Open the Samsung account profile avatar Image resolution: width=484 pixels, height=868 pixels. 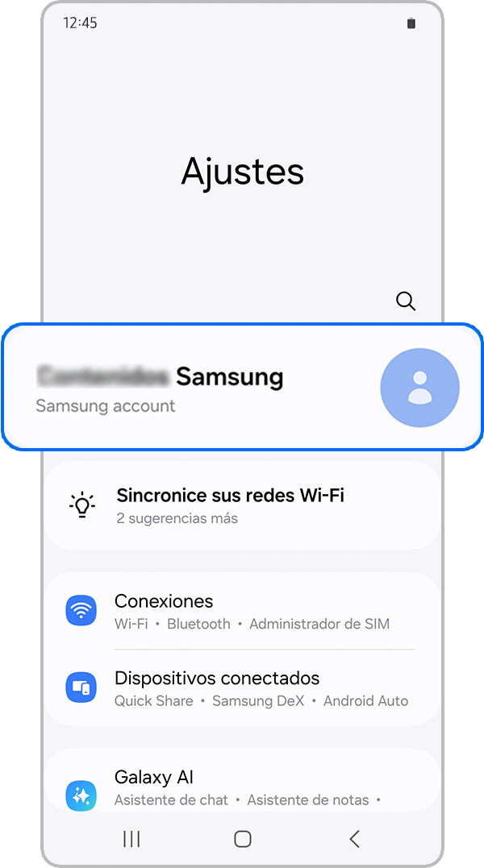[x=419, y=388]
